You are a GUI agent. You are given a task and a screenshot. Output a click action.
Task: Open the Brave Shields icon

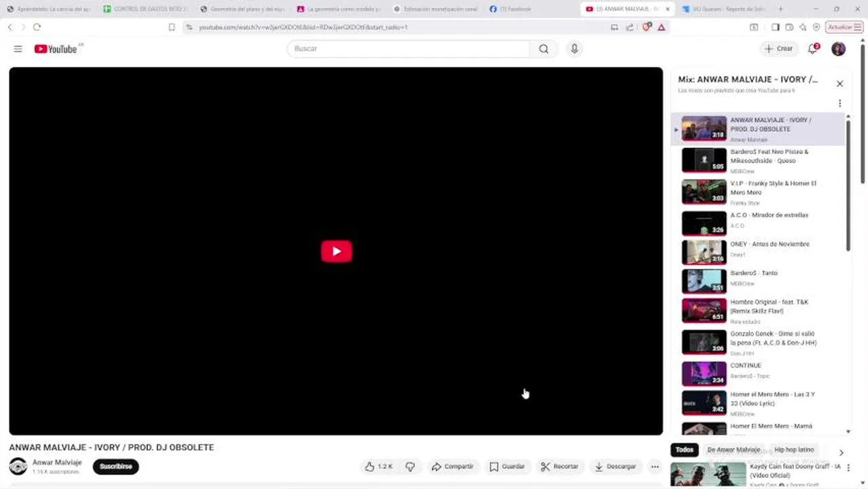pyautogui.click(x=647, y=27)
